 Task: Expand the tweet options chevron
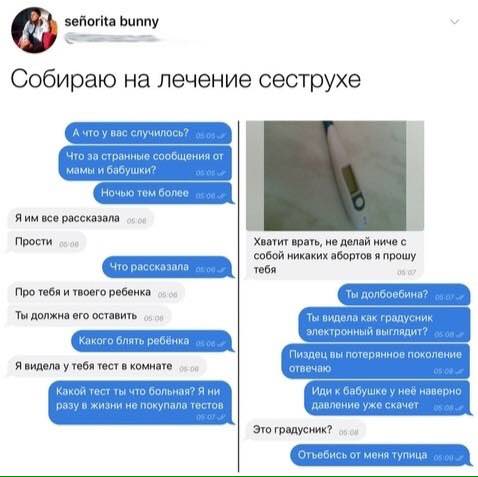click(x=455, y=22)
